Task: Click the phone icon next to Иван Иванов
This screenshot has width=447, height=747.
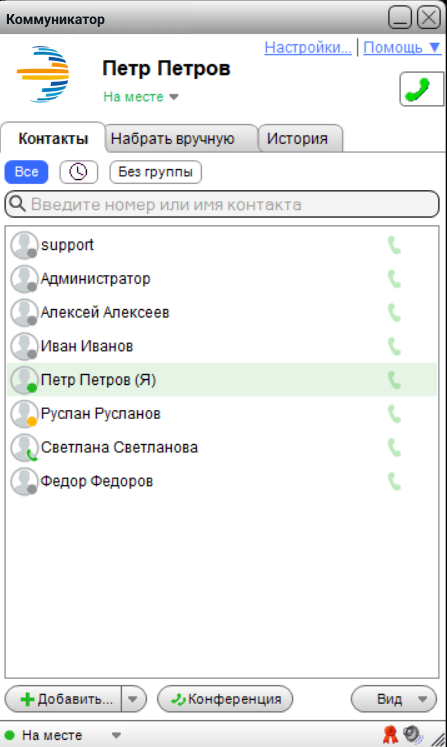Action: pyautogui.click(x=394, y=346)
